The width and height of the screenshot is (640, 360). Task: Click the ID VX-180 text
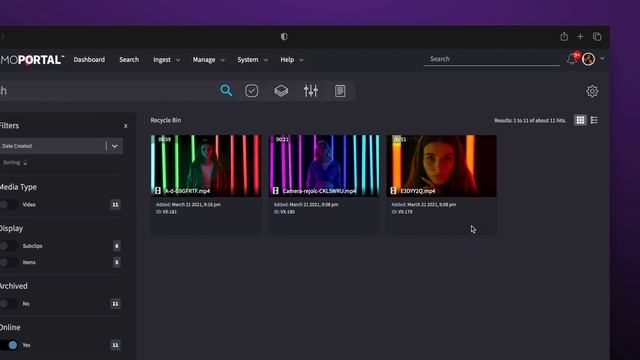[x=284, y=212]
